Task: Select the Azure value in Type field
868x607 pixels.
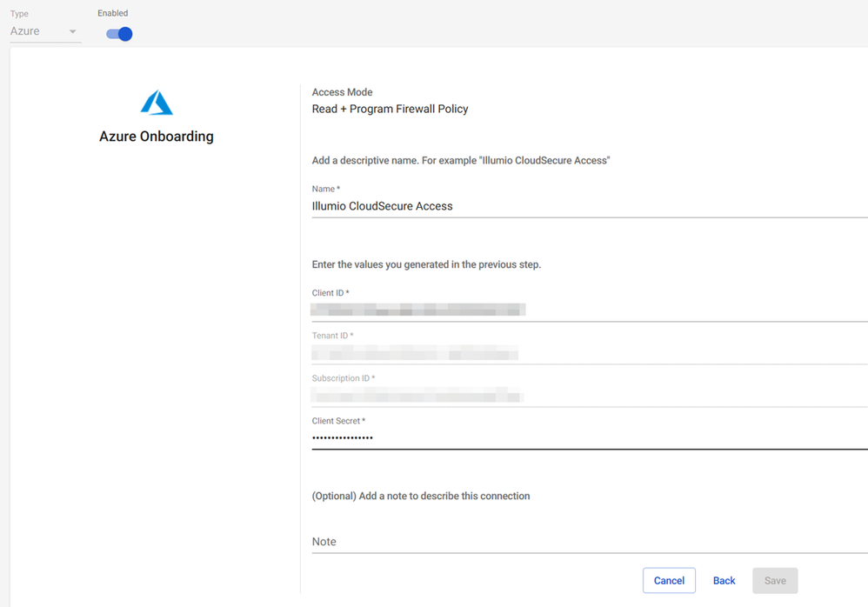Action: (x=26, y=31)
